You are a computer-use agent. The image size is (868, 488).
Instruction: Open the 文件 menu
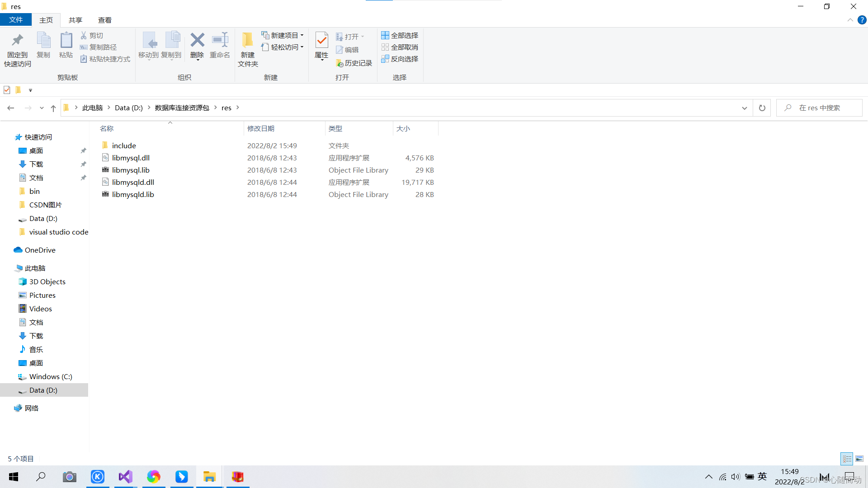click(16, 20)
